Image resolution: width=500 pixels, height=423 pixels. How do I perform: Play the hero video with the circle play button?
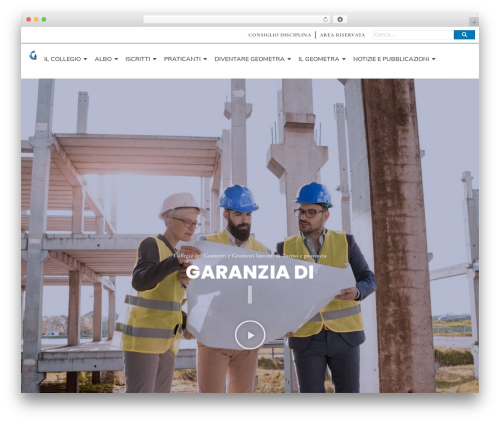250,335
